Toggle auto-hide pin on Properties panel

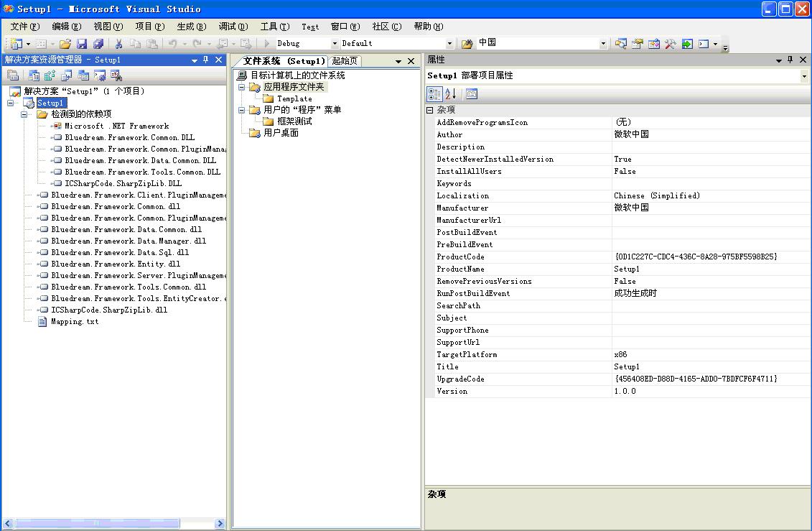click(790, 60)
